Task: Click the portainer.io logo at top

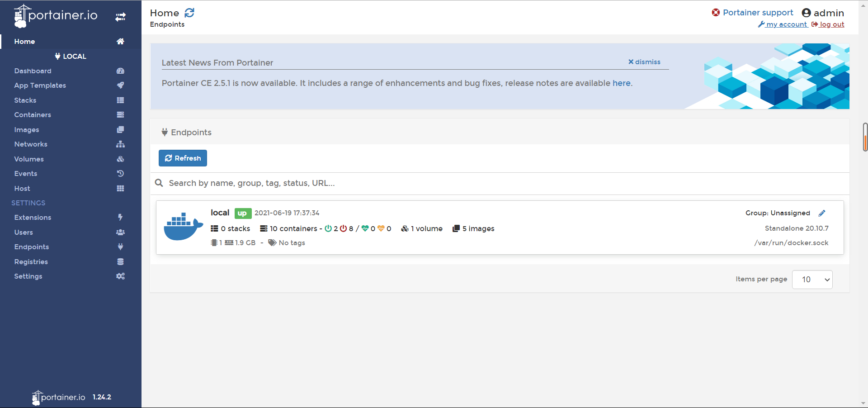Action: click(x=56, y=16)
